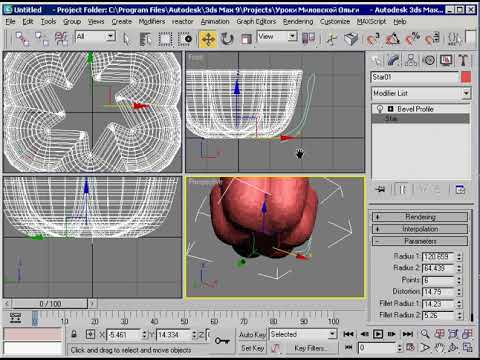Select the Rotate tool

point(227,39)
